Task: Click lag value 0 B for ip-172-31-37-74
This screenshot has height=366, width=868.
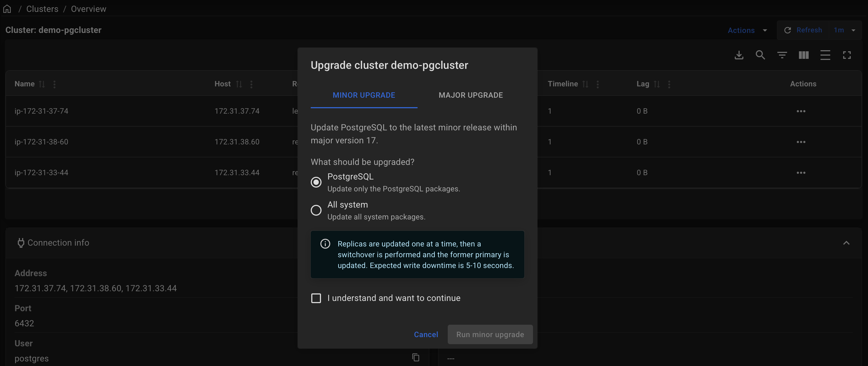Action: pyautogui.click(x=642, y=111)
